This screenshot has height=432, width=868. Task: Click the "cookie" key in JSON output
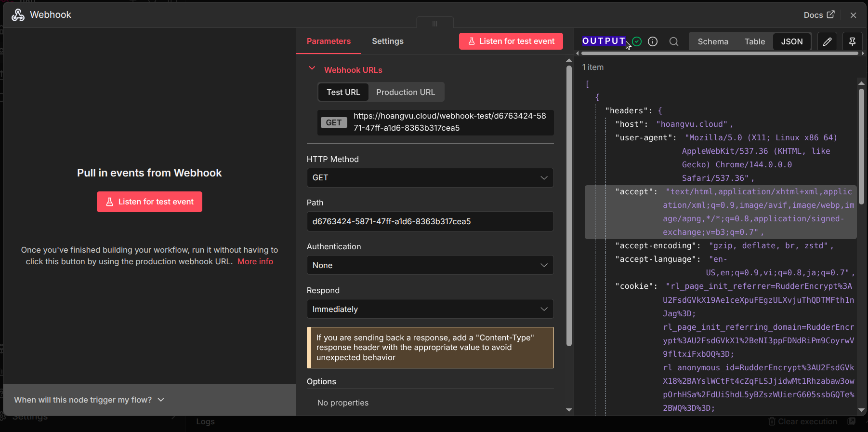(x=634, y=286)
